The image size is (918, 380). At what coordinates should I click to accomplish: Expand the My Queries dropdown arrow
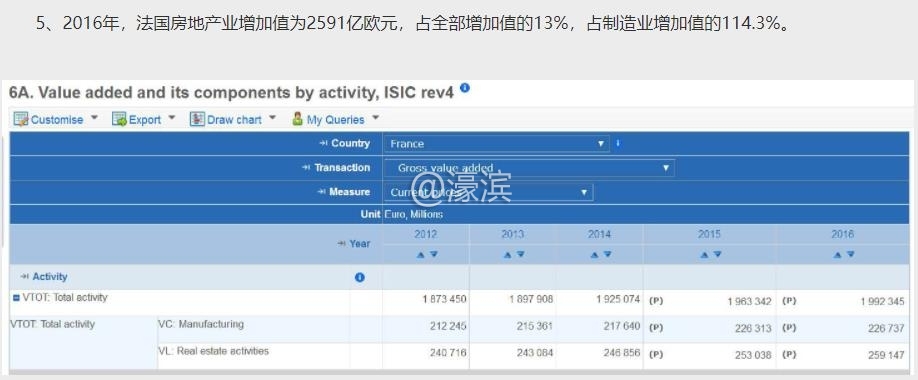375,118
